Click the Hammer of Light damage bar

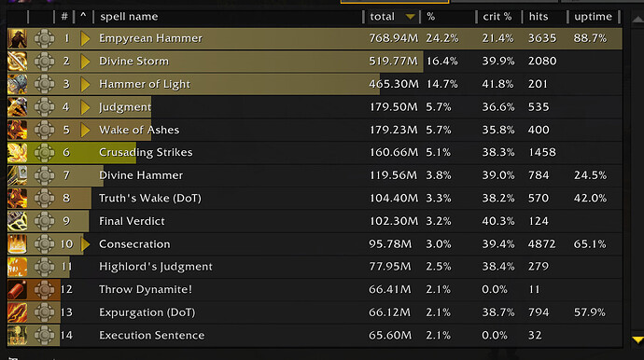(x=193, y=84)
